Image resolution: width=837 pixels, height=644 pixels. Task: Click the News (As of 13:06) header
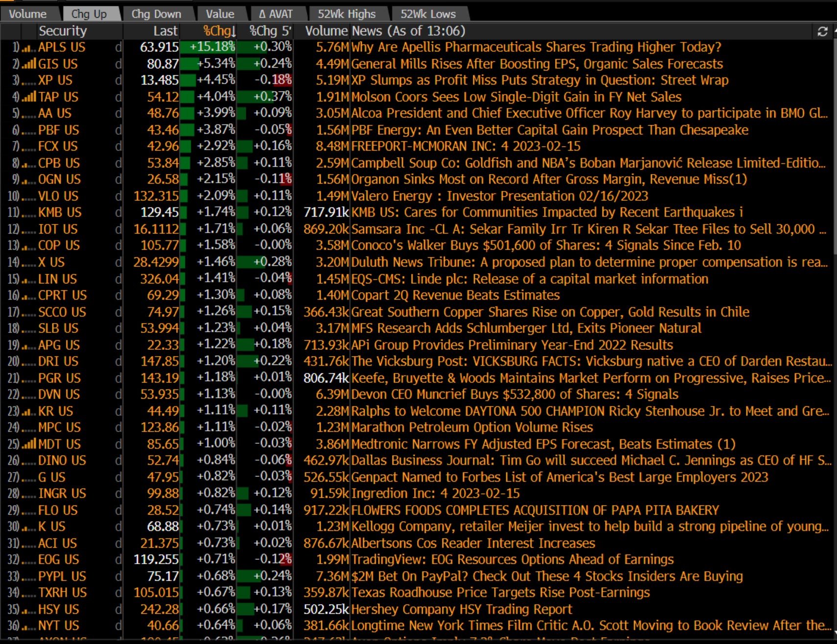click(x=408, y=31)
